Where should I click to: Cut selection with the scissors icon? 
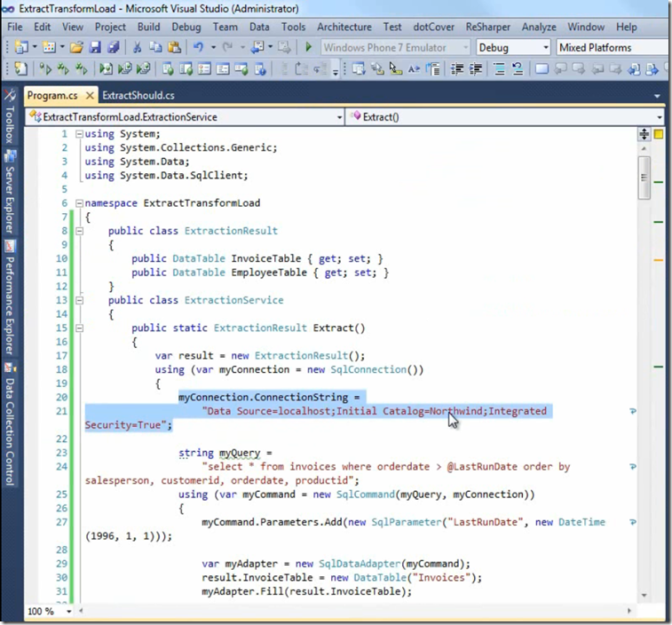[x=137, y=47]
